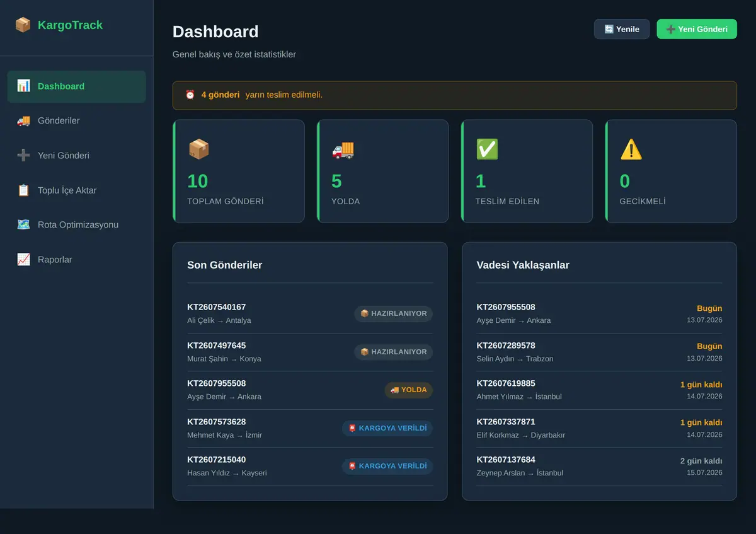This screenshot has height=534, width=756.
Task: Open the Gecikmeli stat card
Action: (x=672, y=171)
